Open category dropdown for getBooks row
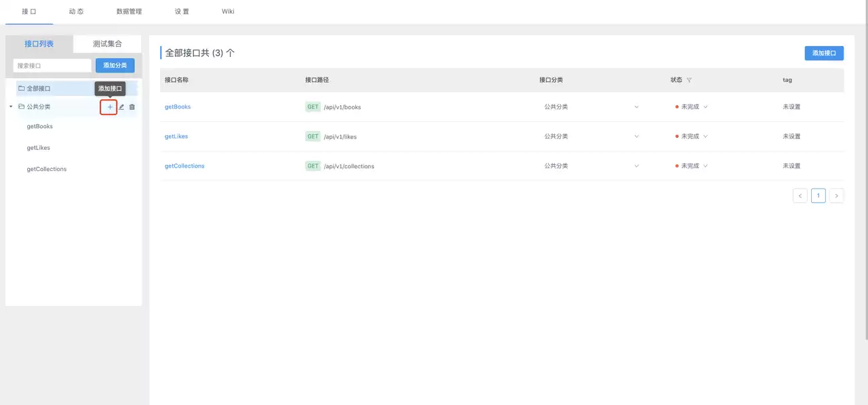868x405 pixels. click(x=636, y=107)
